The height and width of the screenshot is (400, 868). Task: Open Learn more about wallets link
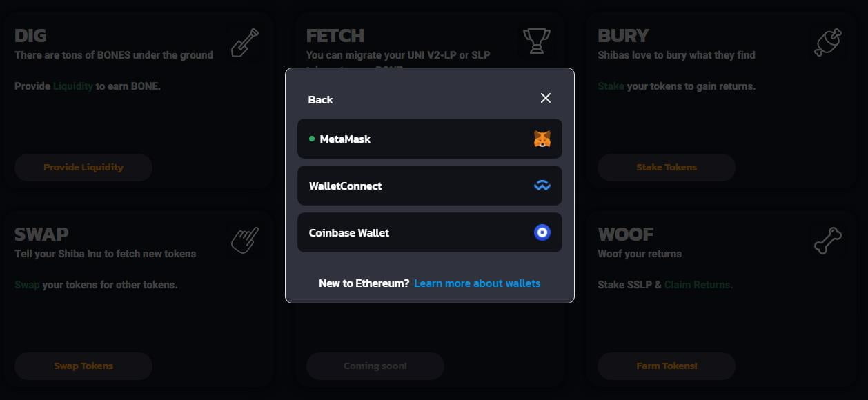pyautogui.click(x=477, y=283)
